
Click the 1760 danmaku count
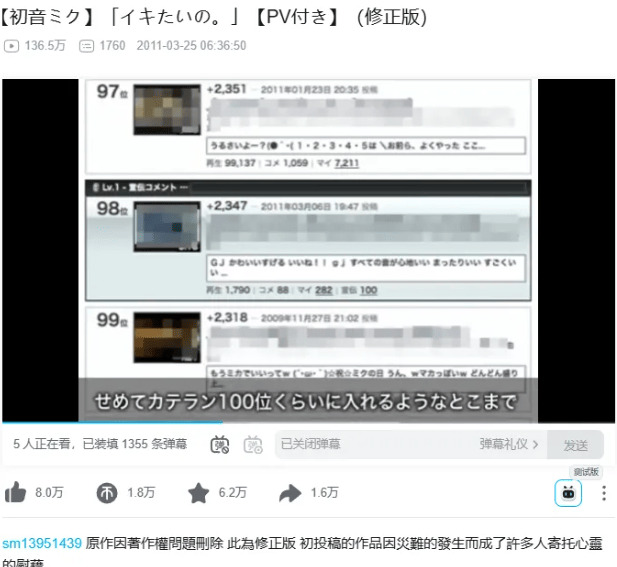click(112, 46)
